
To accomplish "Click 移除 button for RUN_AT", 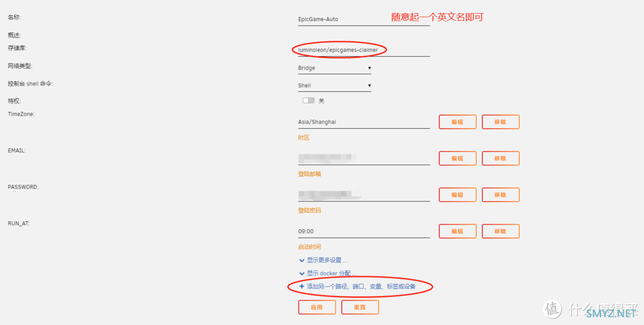I will point(500,231).
